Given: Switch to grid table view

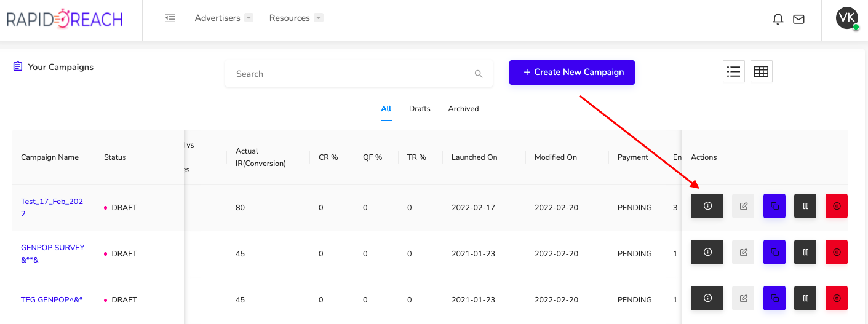Looking at the screenshot, I should [761, 71].
